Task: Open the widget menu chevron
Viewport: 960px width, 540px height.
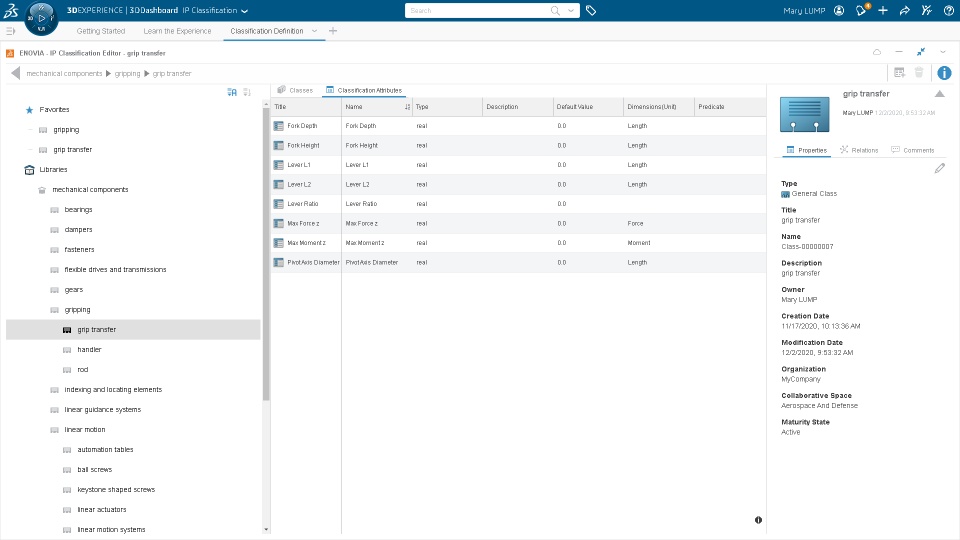Action: 943,52
